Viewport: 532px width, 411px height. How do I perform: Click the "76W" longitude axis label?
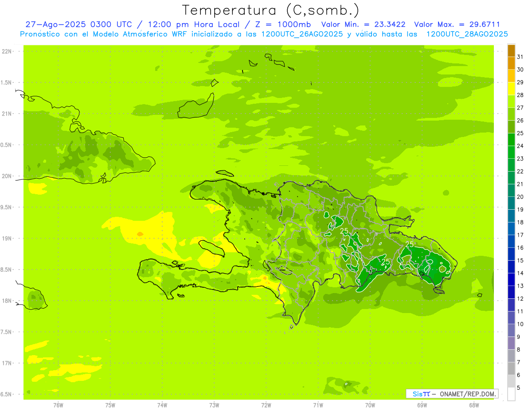pyautogui.click(x=58, y=405)
